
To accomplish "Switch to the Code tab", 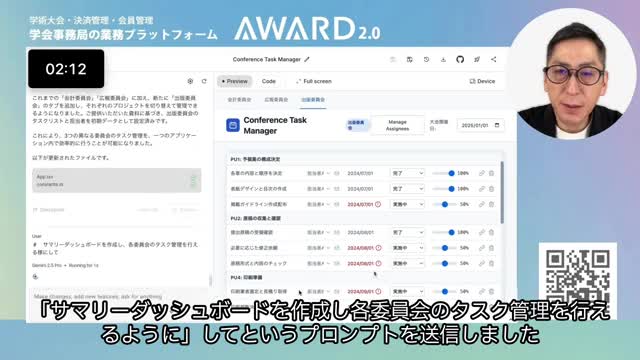I will click(x=269, y=81).
